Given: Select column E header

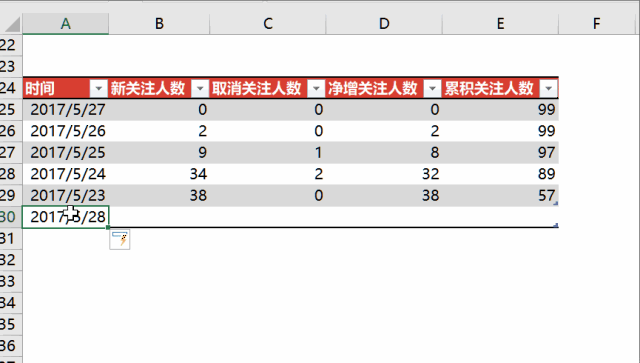Looking at the screenshot, I should tap(500, 24).
